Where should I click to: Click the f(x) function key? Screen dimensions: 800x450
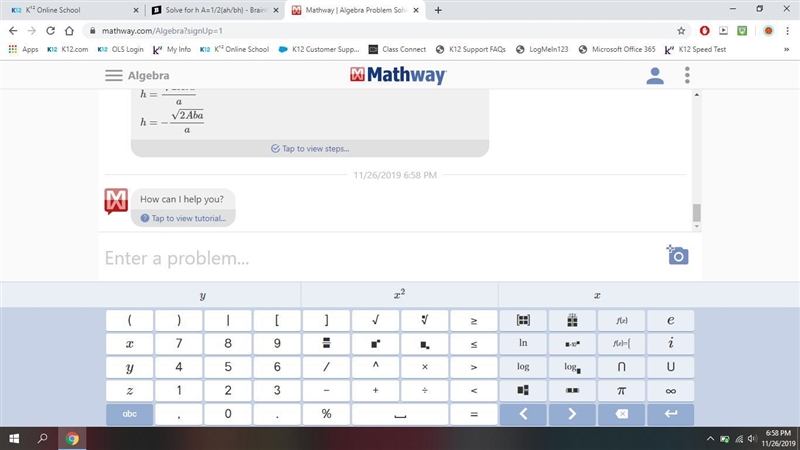(621, 320)
